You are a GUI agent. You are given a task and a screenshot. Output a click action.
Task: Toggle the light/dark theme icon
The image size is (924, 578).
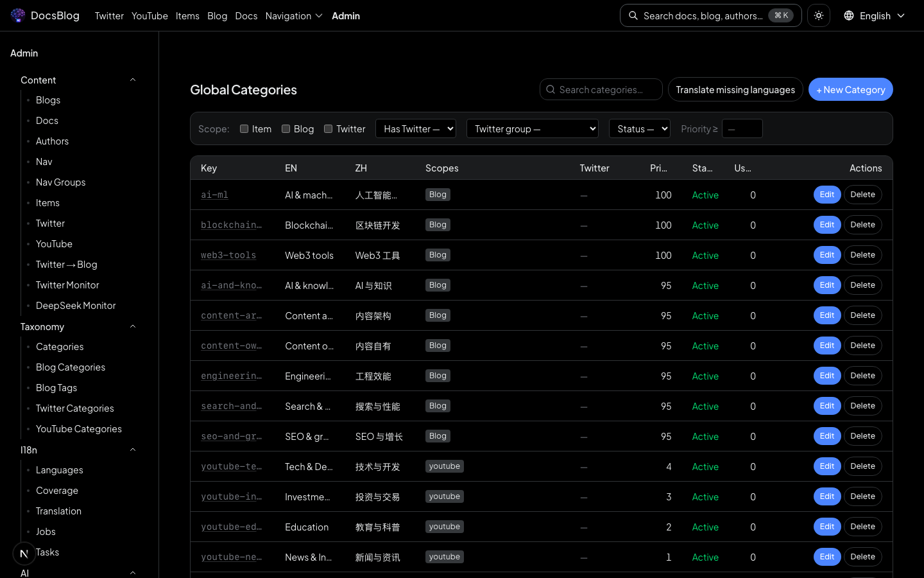click(x=819, y=15)
